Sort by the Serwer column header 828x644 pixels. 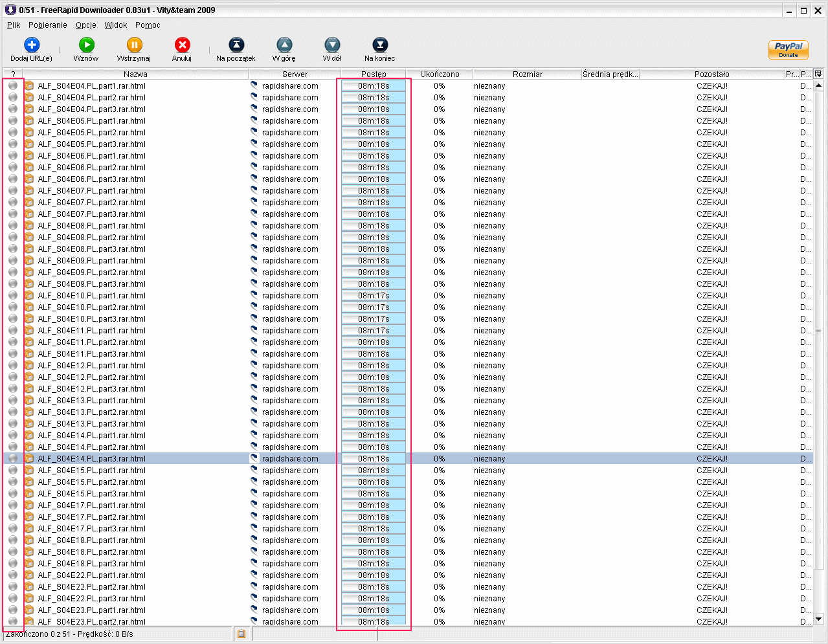pyautogui.click(x=295, y=74)
